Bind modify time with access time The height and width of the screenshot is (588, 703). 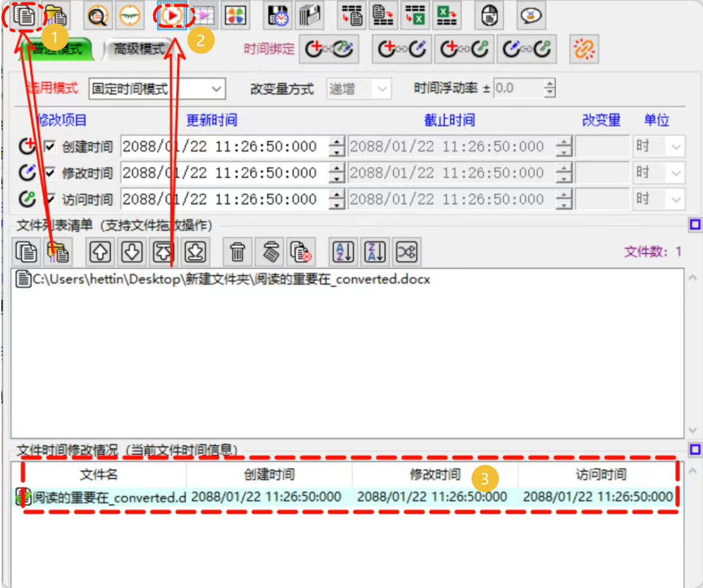tap(527, 49)
